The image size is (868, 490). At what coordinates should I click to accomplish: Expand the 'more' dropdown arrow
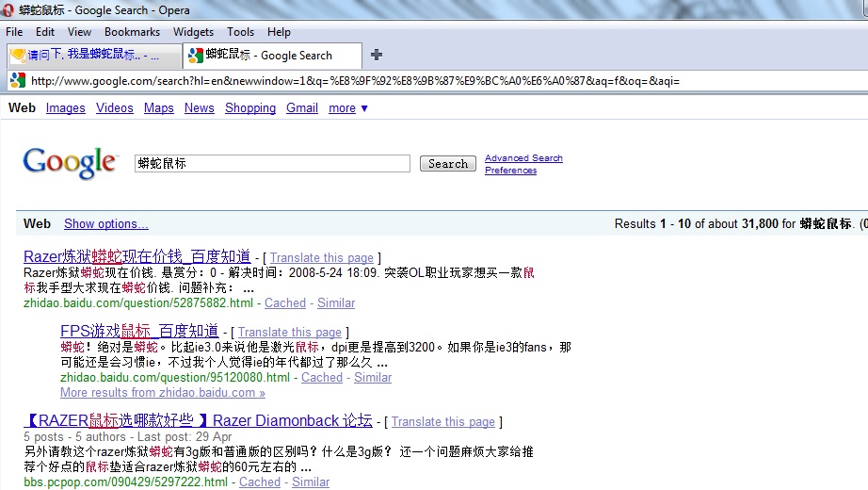(x=364, y=108)
